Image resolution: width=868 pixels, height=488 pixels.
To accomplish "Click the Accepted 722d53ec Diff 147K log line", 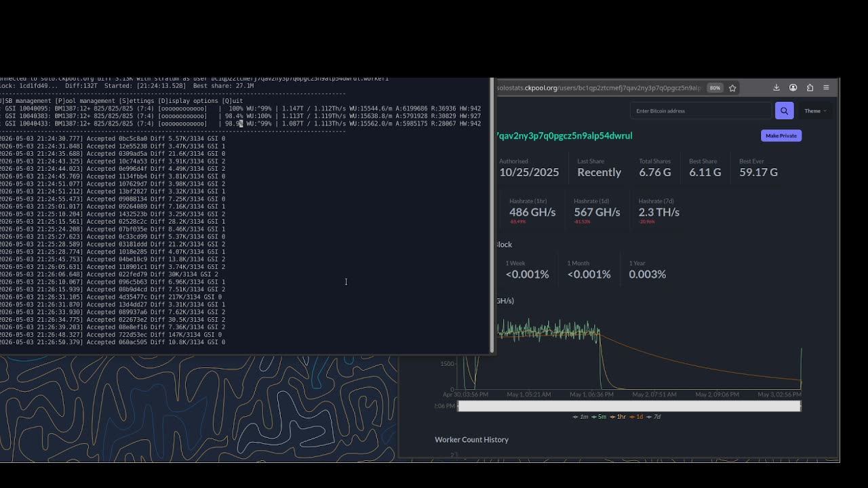I will click(111, 335).
